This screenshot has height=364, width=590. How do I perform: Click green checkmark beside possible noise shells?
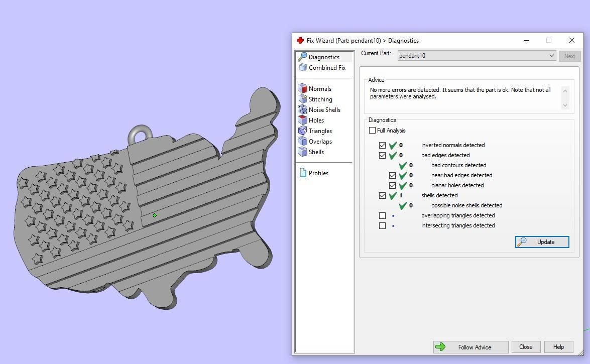403,205
